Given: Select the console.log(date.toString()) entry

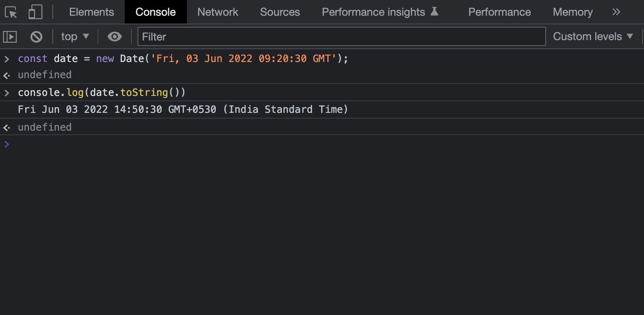Looking at the screenshot, I should pyautogui.click(x=102, y=92).
